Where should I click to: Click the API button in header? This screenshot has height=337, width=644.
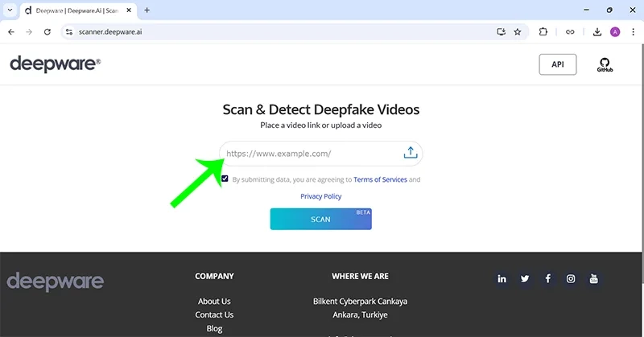[x=557, y=64]
